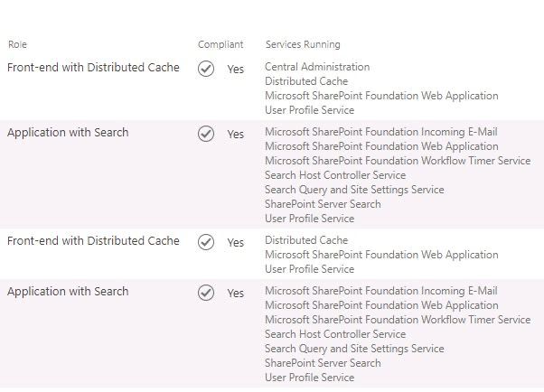Screen dimensions: 544x392
Task: Click the checkmark icon in the last Application with Search row
Action: pos(206,293)
